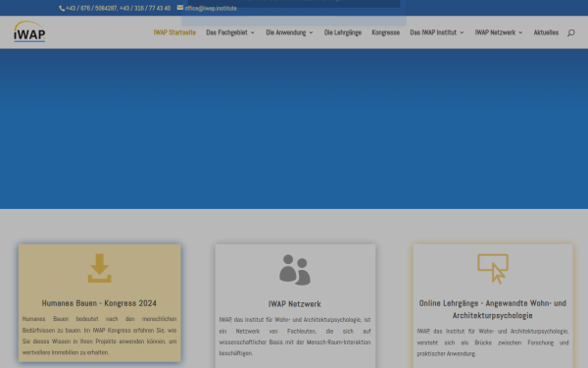Go to Die Lehrgänge page
The width and height of the screenshot is (588, 368).
click(343, 32)
